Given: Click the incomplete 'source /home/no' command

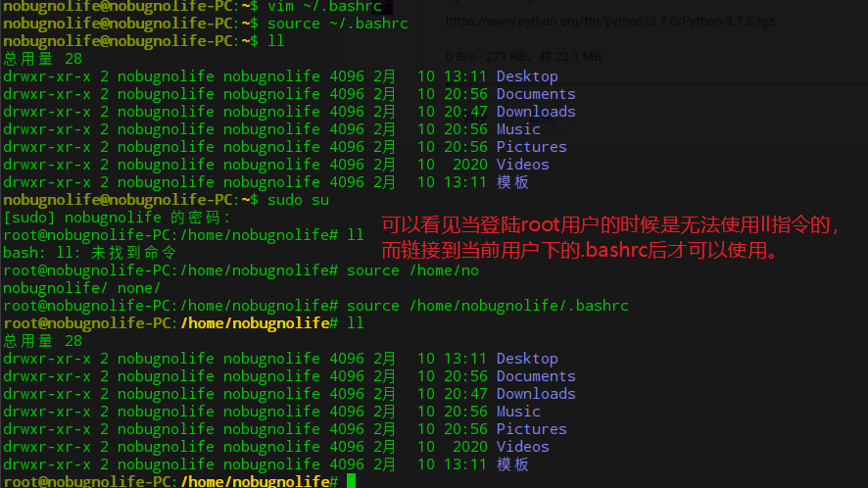Looking at the screenshot, I should [413, 270].
